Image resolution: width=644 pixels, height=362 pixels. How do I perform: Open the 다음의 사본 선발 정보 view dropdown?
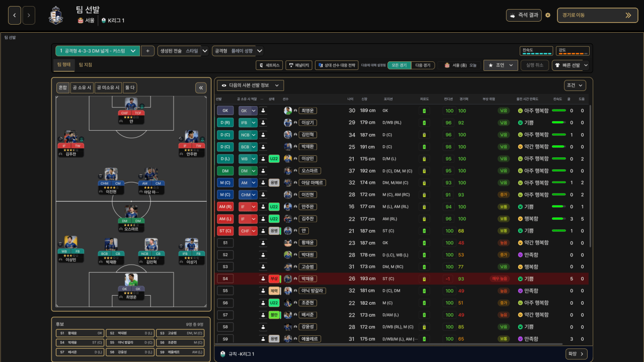coord(250,85)
